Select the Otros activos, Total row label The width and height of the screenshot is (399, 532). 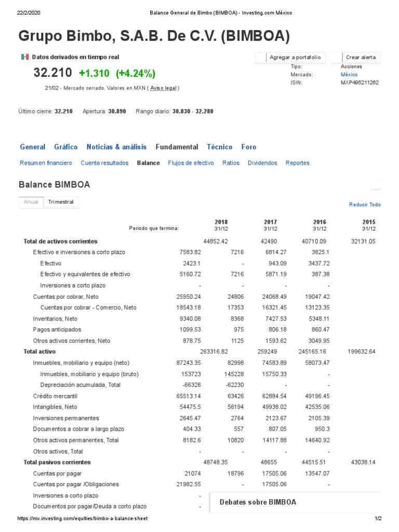58,451
